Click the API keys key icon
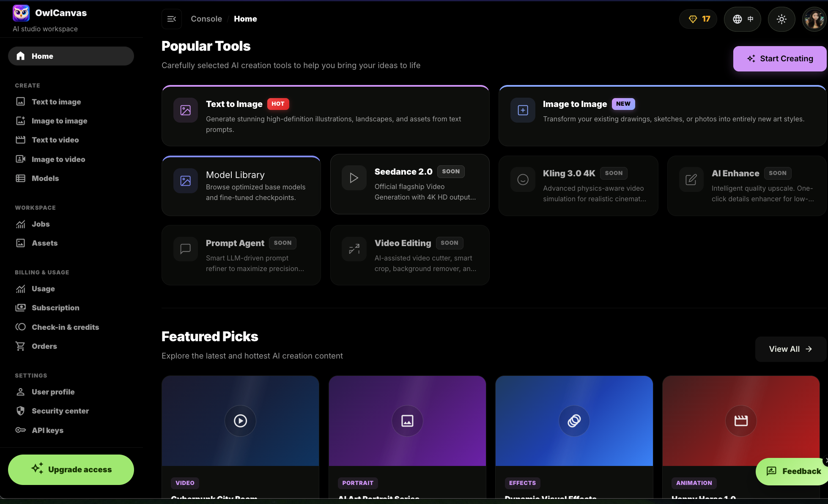The image size is (828, 504). click(21, 430)
